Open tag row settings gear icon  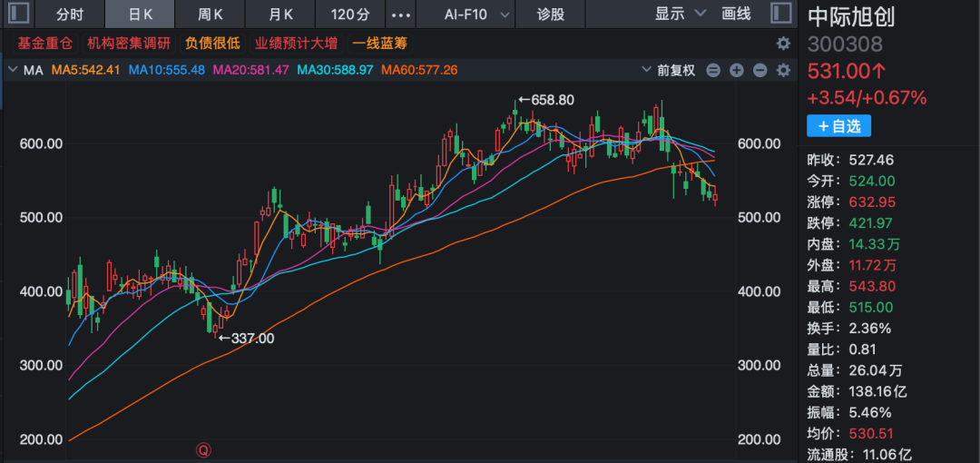(783, 44)
